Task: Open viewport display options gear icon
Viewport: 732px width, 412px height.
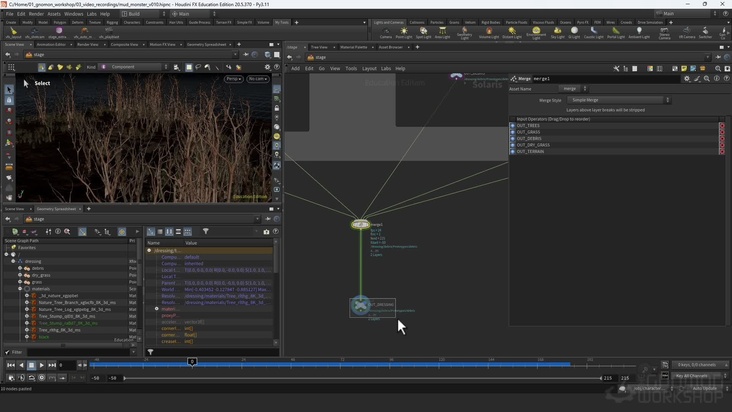Action: coord(267,67)
